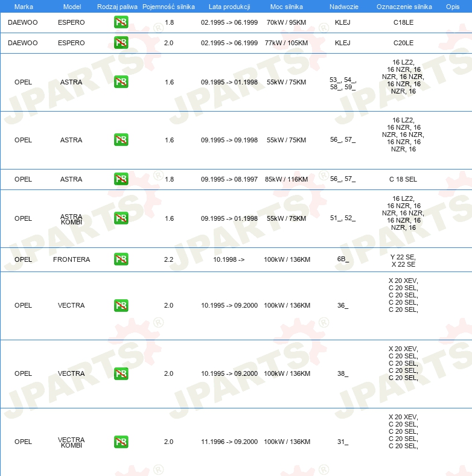Click dates 02.1995 -> 06.1999 for Espero 1.8
Viewport: 472px width, 476px height.
[229, 22]
